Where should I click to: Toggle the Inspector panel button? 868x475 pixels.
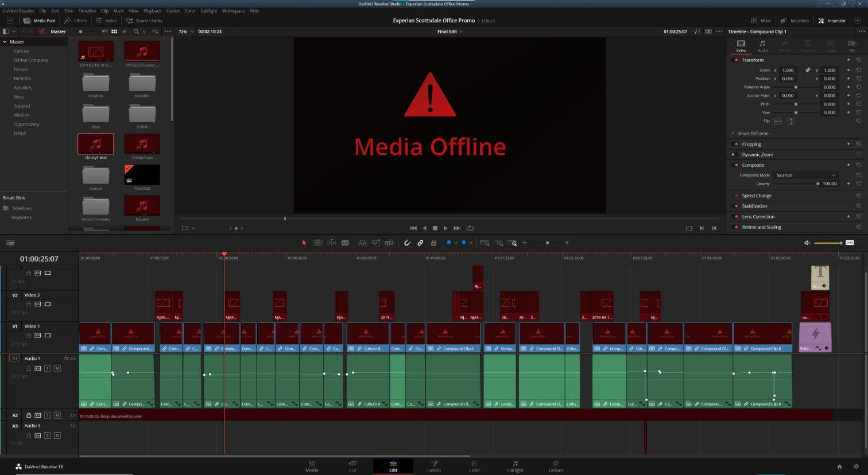(832, 21)
